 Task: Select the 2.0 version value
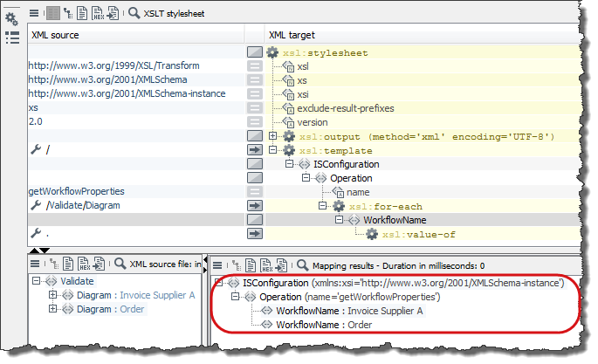pyautogui.click(x=36, y=121)
